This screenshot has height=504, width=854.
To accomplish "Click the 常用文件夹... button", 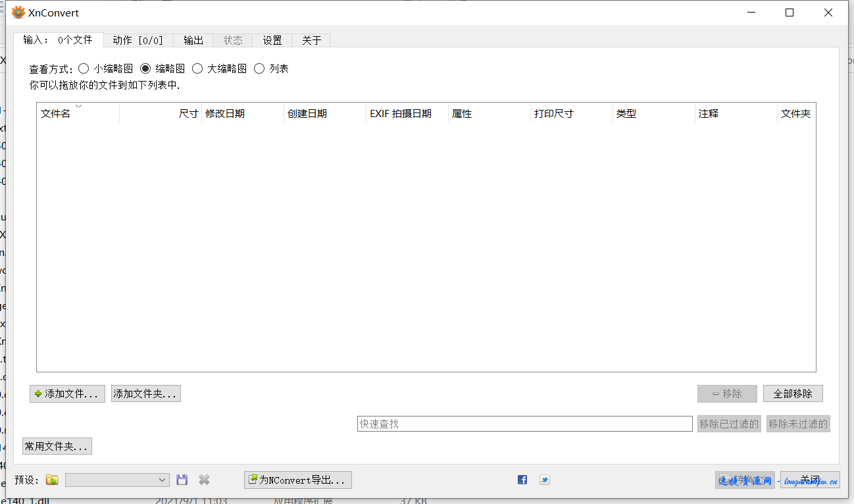I will pyautogui.click(x=57, y=446).
